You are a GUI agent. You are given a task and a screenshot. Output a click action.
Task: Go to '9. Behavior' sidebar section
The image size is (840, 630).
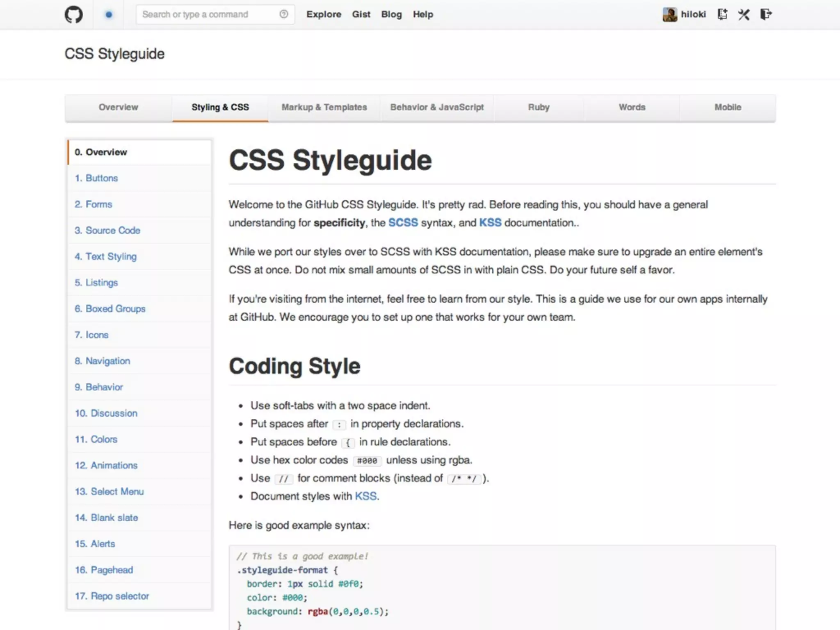pyautogui.click(x=139, y=387)
